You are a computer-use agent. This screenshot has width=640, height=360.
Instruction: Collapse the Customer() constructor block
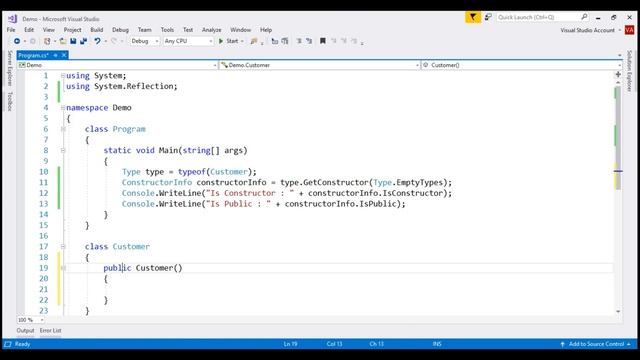coord(63,268)
